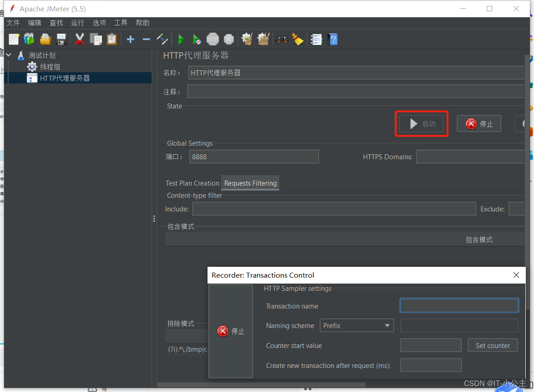Click the 包含模式 table header

[345, 240]
